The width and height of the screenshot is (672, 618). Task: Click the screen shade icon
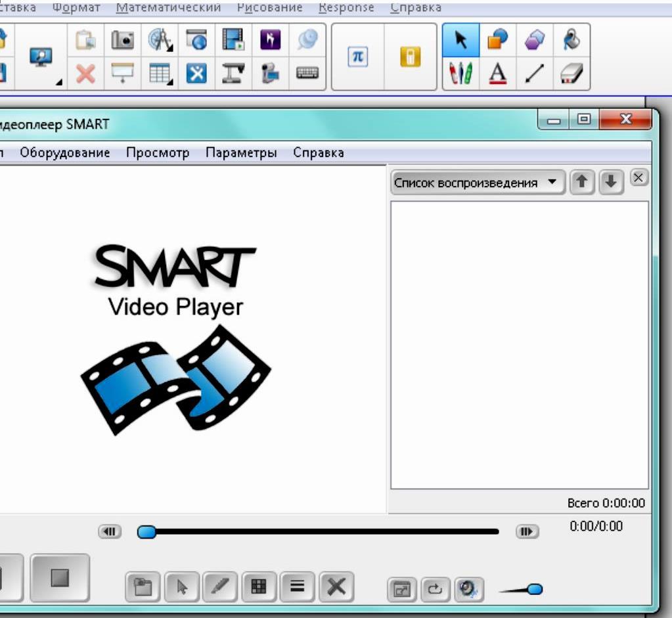point(123,74)
